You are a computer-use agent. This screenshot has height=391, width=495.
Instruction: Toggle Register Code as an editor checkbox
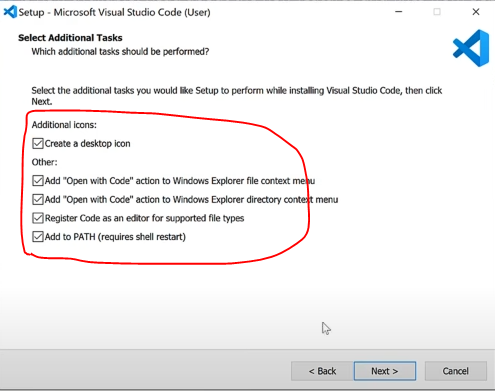click(x=38, y=218)
